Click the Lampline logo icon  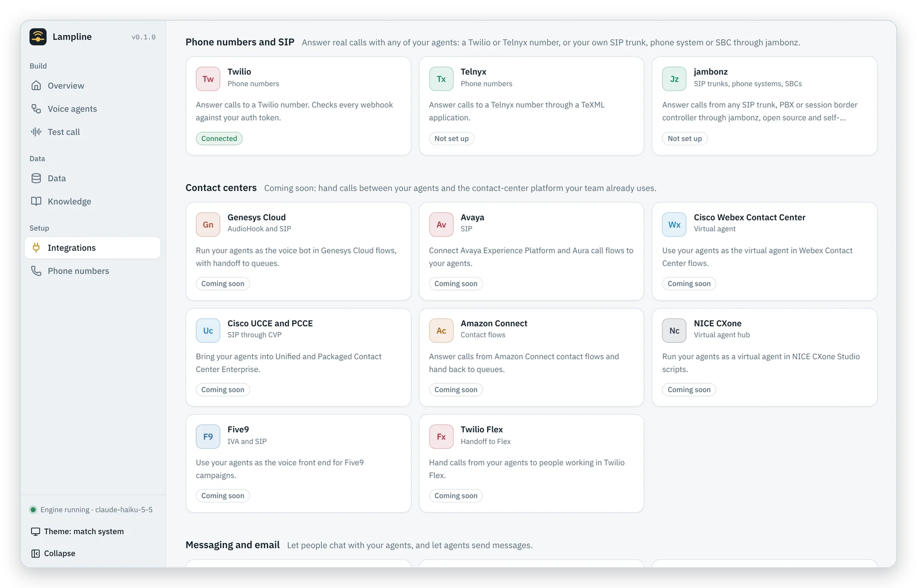[38, 37]
